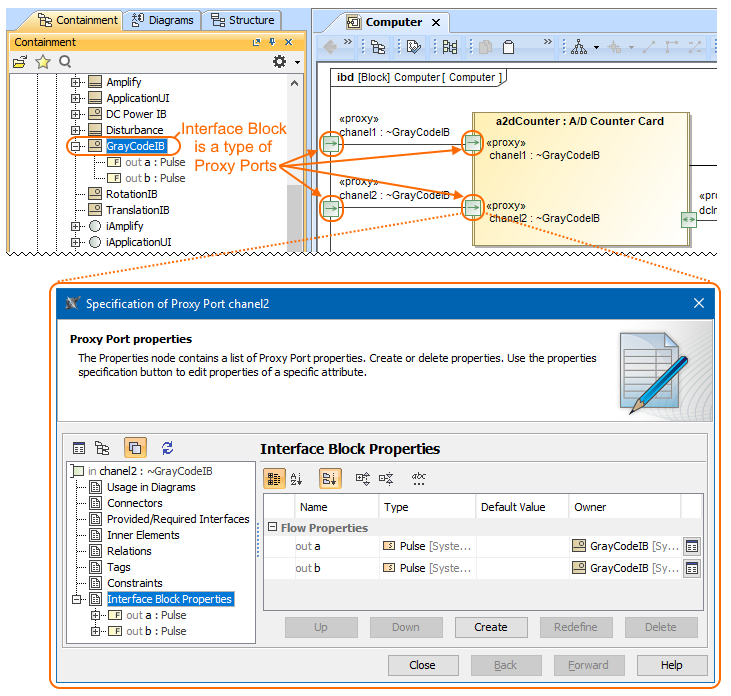The image size is (731, 696).
Task: Click the collapse all icon in properties toolbar
Action: [x=386, y=479]
